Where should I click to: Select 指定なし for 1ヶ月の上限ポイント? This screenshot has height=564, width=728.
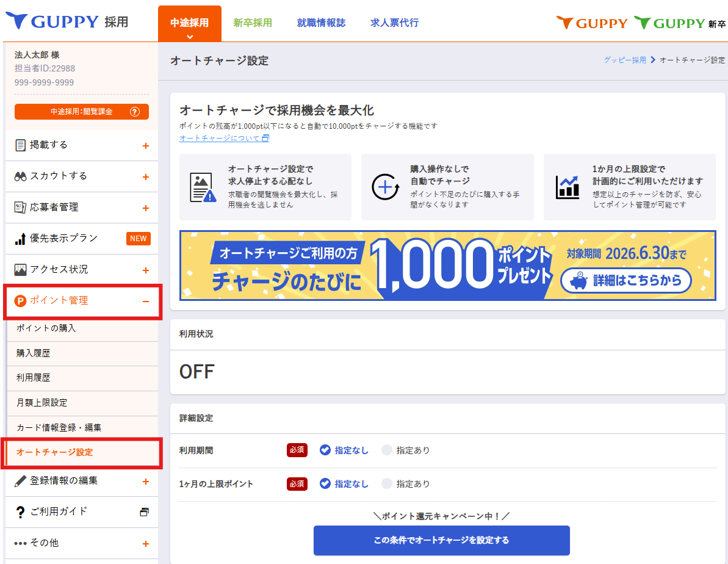344,483
